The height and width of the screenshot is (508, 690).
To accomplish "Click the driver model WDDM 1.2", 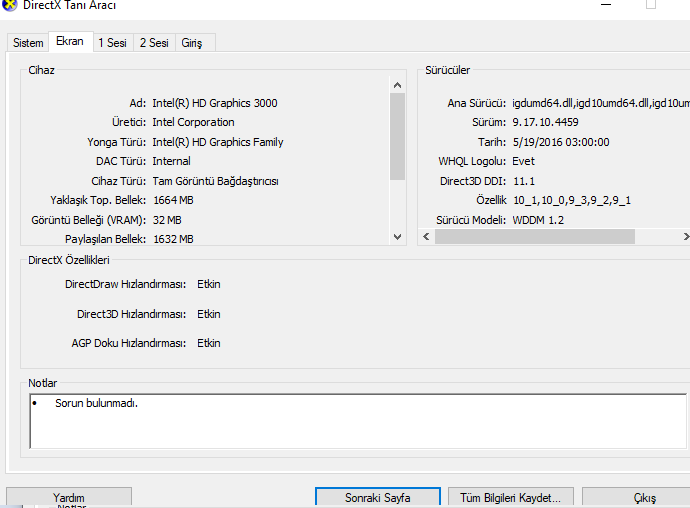I will coord(538,220).
